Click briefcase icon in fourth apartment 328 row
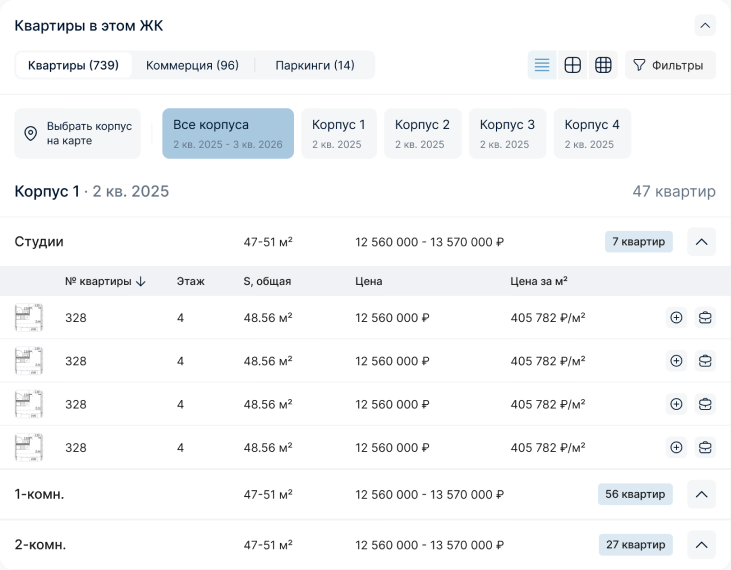 tap(705, 447)
